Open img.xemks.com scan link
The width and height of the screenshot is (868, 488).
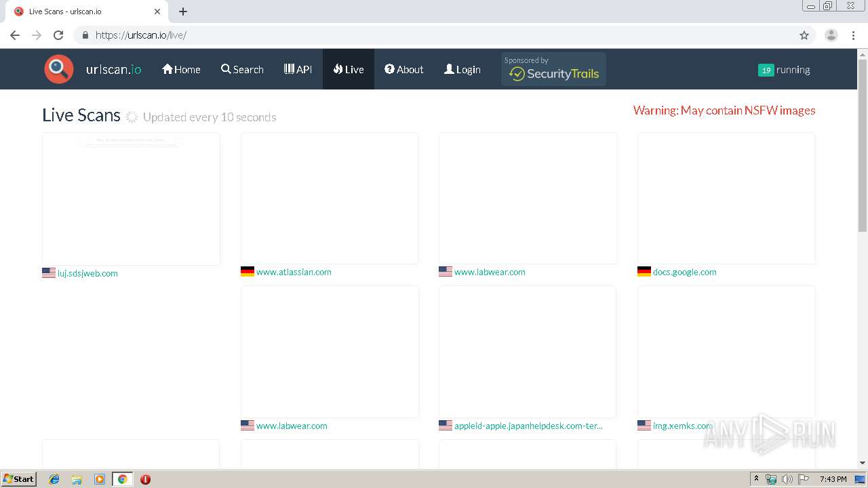pyautogui.click(x=683, y=426)
